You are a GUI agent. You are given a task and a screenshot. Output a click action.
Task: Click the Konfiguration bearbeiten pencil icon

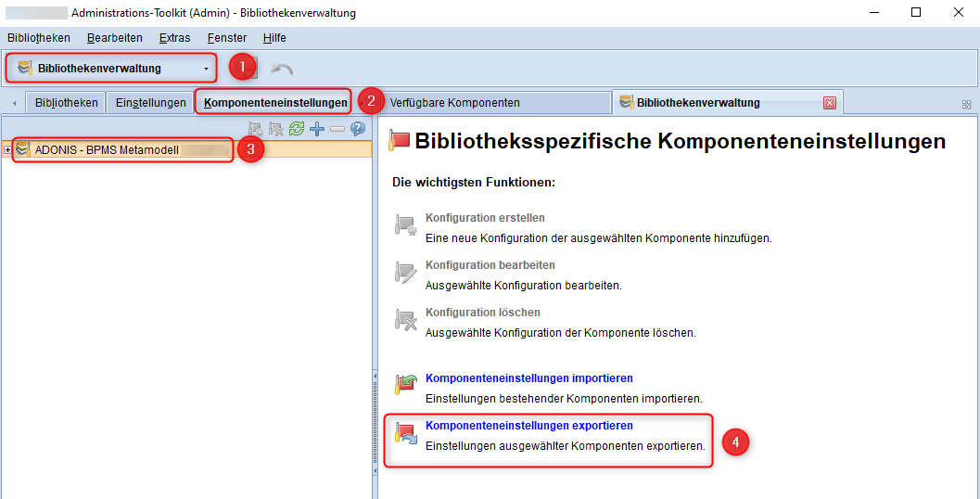[x=405, y=272]
